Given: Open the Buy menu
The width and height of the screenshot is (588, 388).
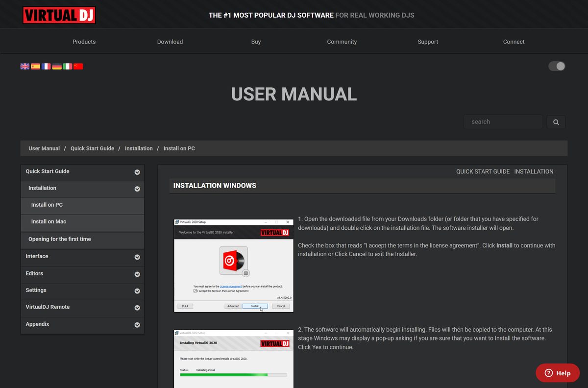Looking at the screenshot, I should click(x=256, y=42).
